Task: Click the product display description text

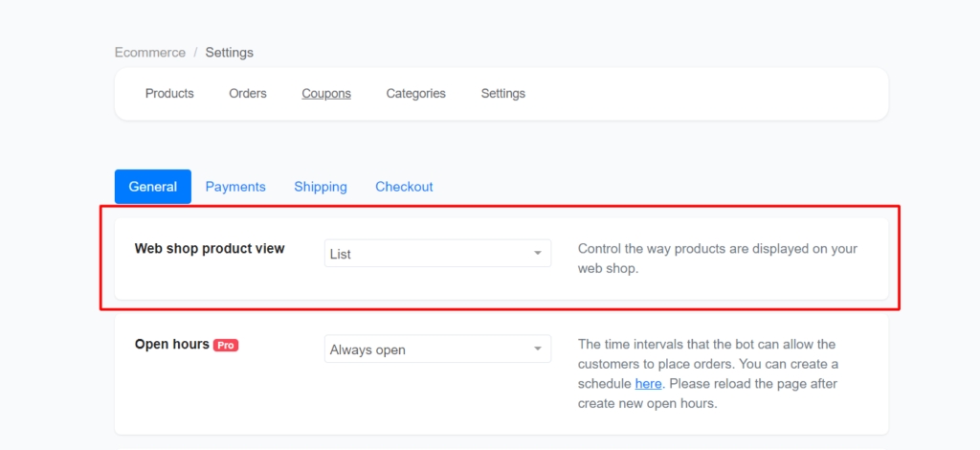Action: click(717, 259)
